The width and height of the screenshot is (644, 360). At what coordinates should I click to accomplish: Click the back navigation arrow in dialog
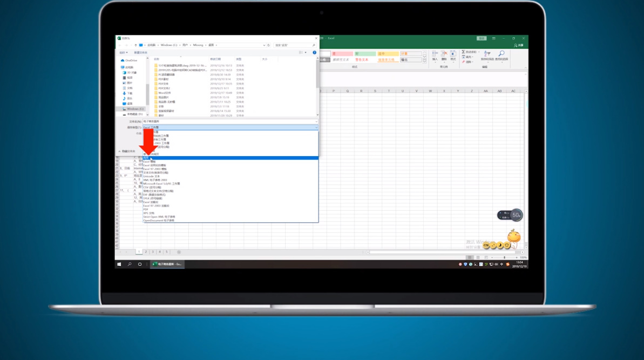(x=120, y=45)
